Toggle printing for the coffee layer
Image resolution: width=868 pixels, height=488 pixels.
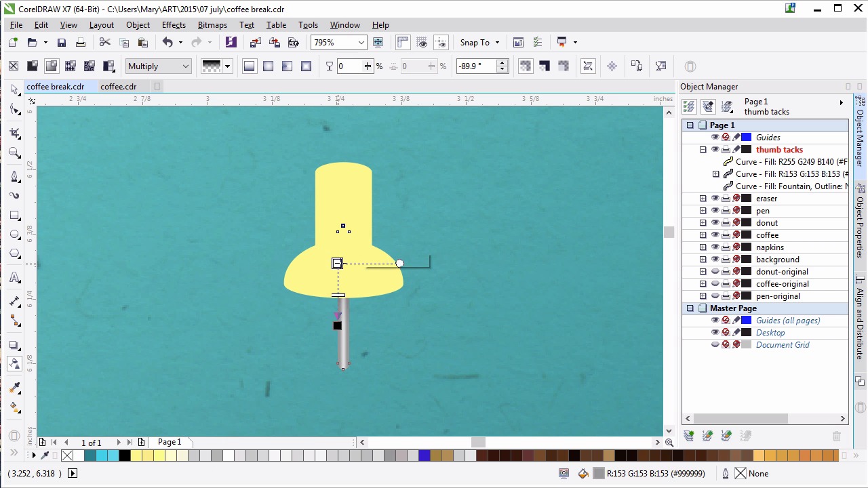726,235
